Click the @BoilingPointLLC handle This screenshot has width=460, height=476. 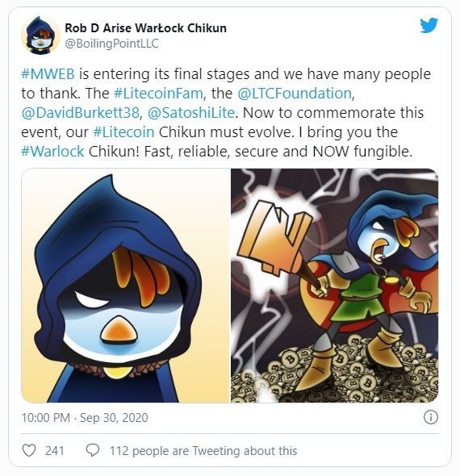(x=111, y=44)
